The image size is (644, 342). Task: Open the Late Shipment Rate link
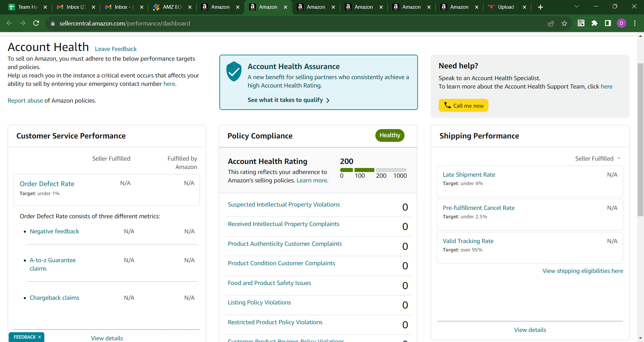pyautogui.click(x=469, y=175)
